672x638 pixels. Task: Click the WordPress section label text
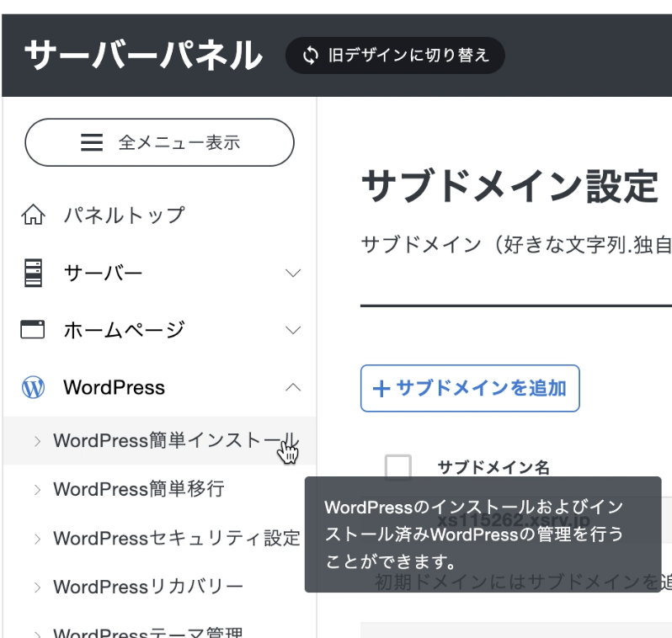click(114, 387)
